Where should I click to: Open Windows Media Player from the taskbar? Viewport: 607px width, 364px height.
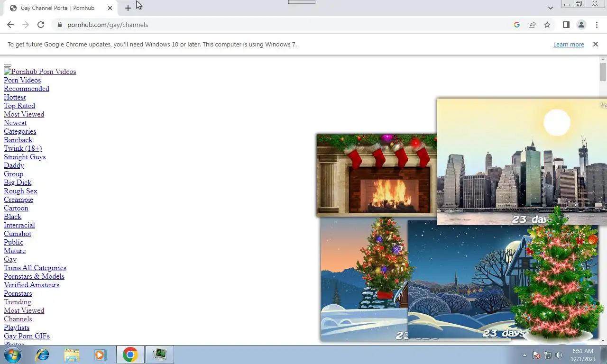101,355
